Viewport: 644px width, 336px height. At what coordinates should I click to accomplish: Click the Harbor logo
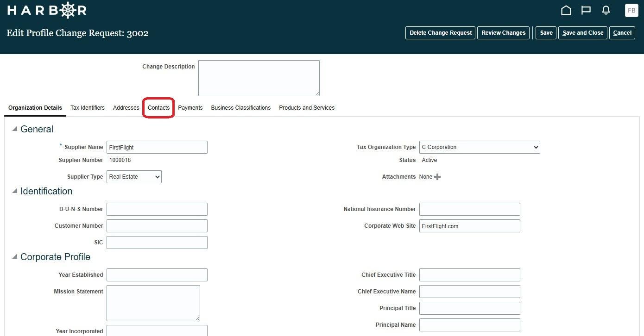point(47,10)
